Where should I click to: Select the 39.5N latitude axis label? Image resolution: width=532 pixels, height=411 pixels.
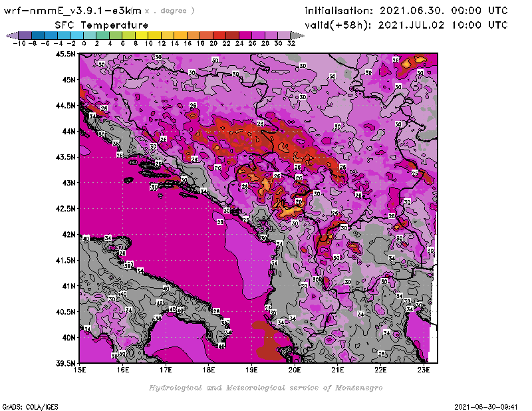click(x=66, y=364)
